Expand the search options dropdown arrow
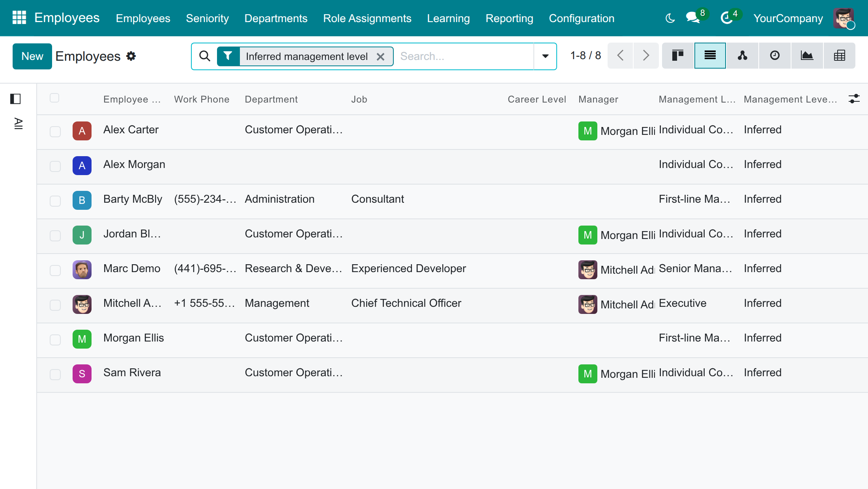The image size is (868, 489). coord(545,56)
